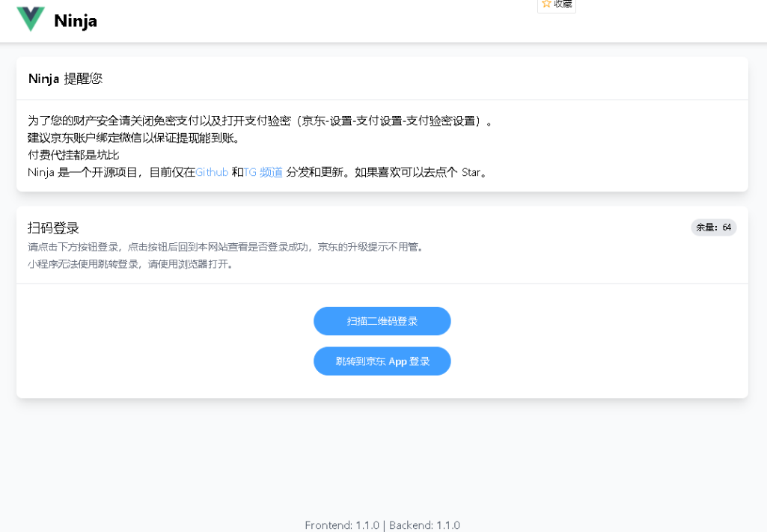The height and width of the screenshot is (532, 767).
Task: Select the Ninja 提醒您 panel header
Action: click(x=65, y=78)
